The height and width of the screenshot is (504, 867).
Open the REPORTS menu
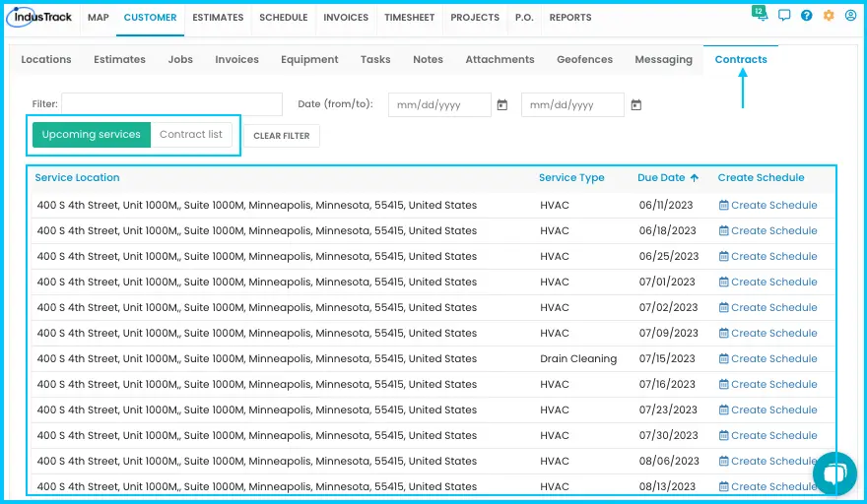[570, 18]
